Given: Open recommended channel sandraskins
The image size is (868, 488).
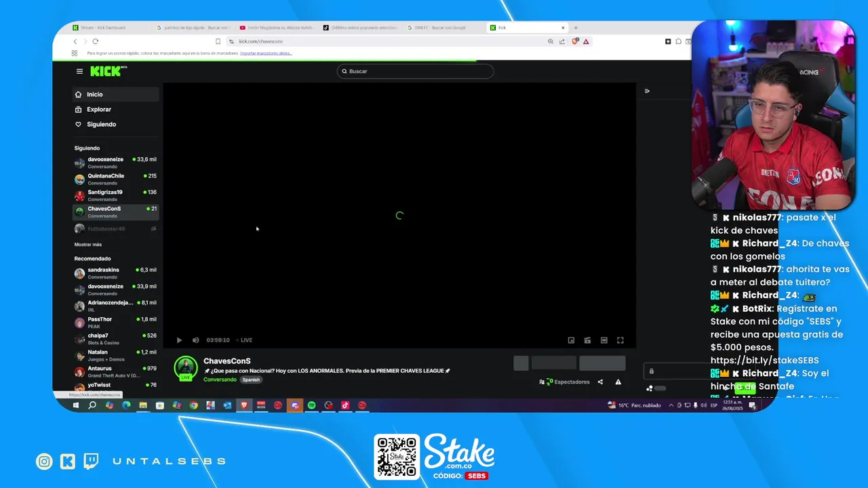Looking at the screenshot, I should [x=115, y=273].
